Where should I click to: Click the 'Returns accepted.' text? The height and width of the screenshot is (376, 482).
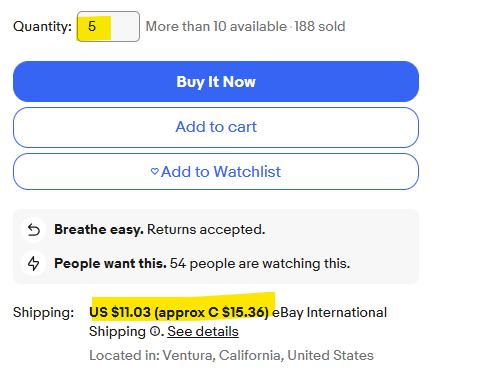point(206,229)
